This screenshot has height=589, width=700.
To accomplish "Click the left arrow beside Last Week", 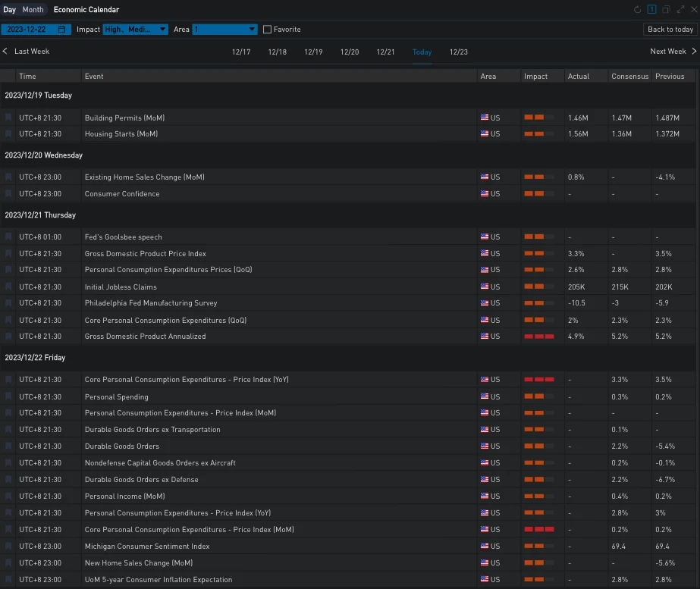I will (5, 52).
